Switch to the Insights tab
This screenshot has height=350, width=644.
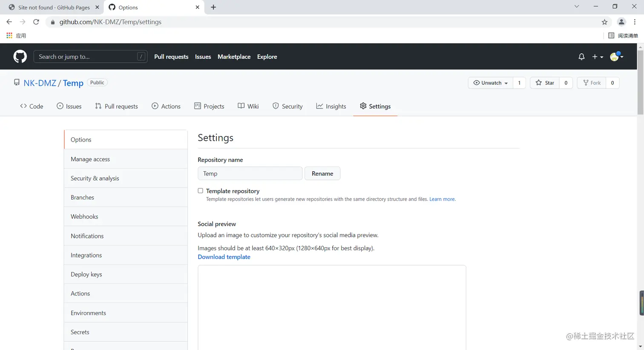coord(331,106)
